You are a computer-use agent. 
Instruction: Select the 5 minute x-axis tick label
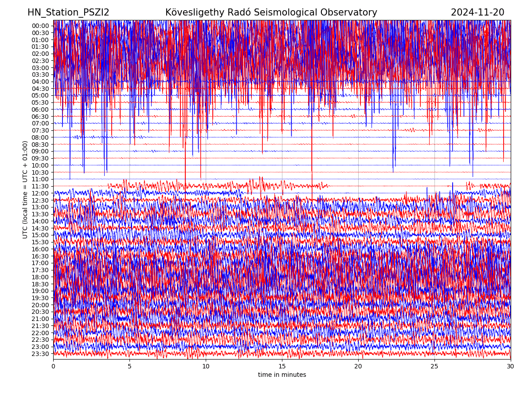point(129,366)
